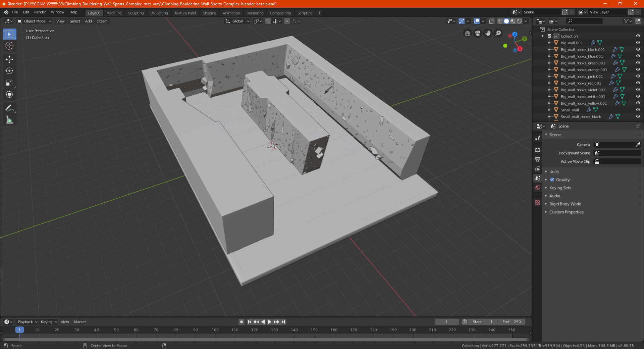Toggle the Gravity checkbox
Viewport: 644px width, 349px height.
tap(552, 180)
